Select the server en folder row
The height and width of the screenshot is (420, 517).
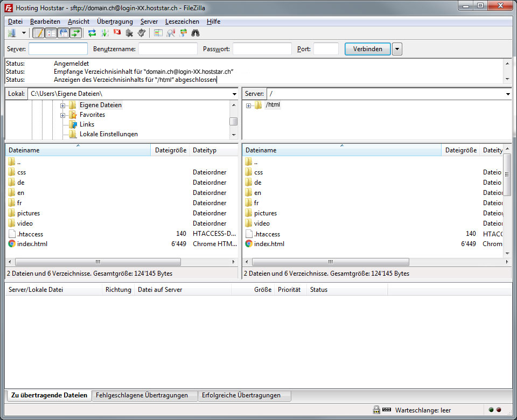pos(373,193)
